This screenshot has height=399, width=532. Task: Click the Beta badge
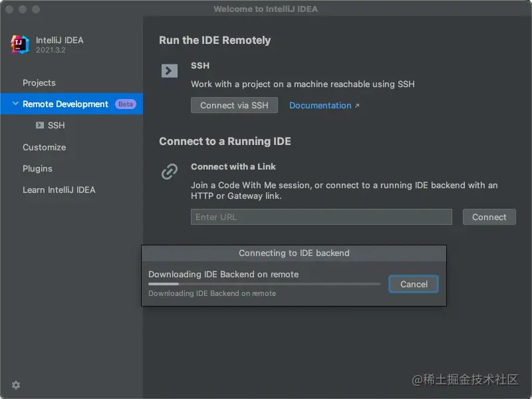[x=126, y=104]
